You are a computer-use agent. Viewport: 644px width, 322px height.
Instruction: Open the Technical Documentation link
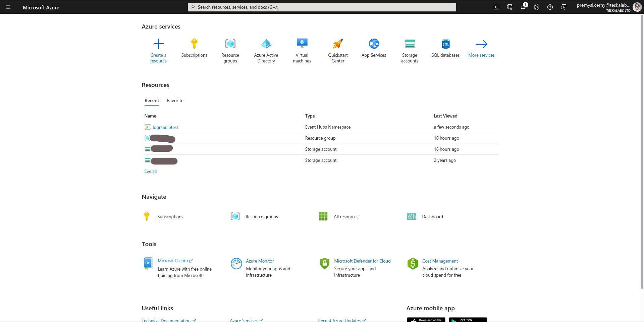click(x=169, y=320)
